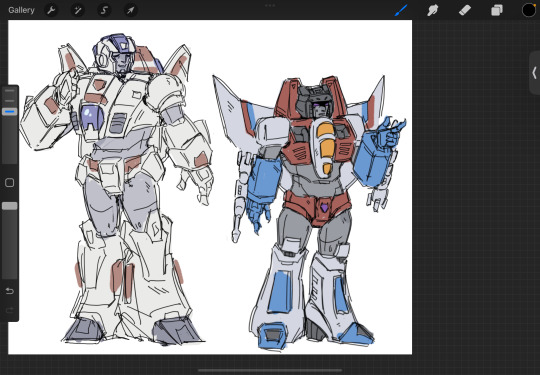This screenshot has height=375, width=540.
Task: Tap the square Modify button in sidebar
Action: click(x=10, y=183)
